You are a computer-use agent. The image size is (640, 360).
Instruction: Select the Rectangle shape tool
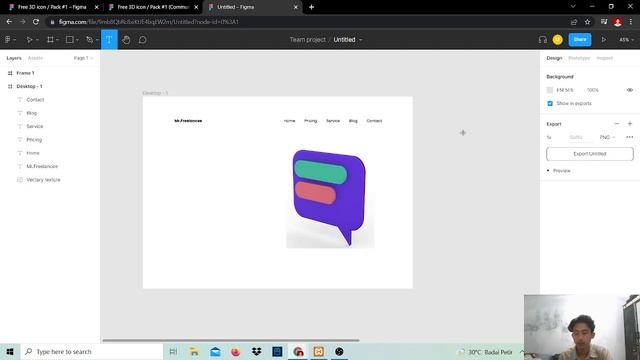pyautogui.click(x=70, y=40)
